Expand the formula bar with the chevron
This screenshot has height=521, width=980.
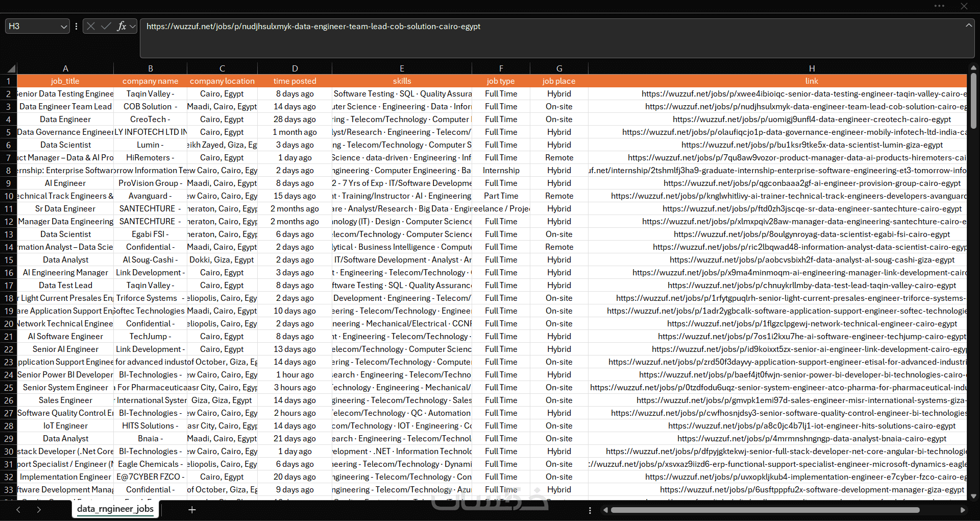coord(968,25)
